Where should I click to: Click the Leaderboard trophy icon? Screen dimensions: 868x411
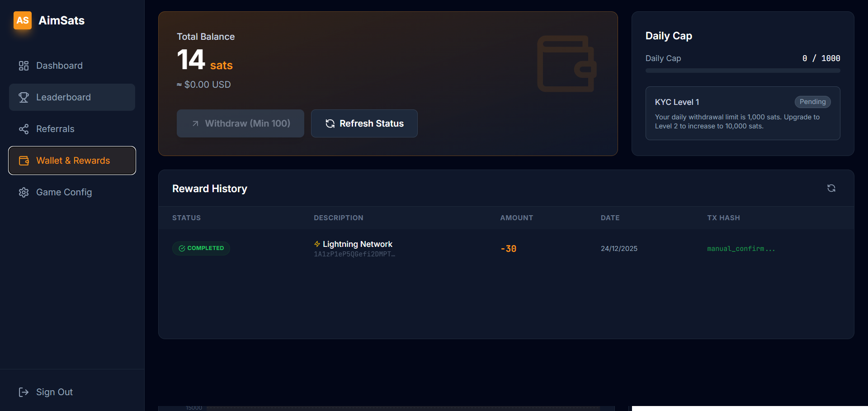(x=24, y=97)
